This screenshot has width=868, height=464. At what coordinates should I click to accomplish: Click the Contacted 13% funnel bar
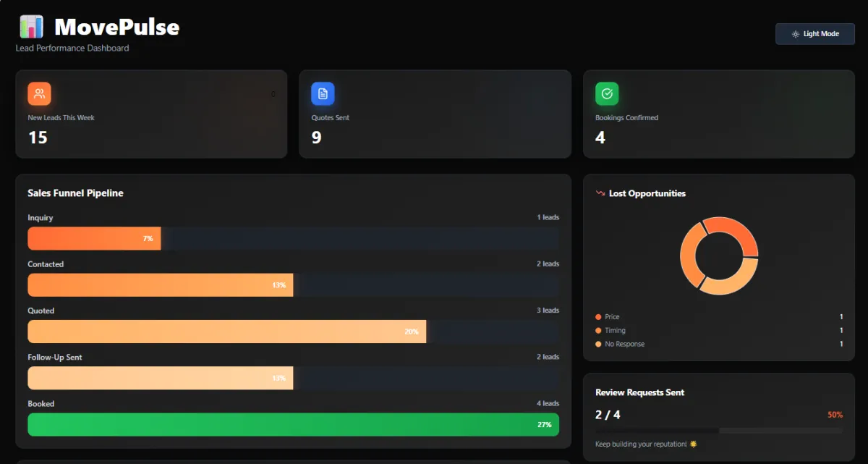pos(161,285)
